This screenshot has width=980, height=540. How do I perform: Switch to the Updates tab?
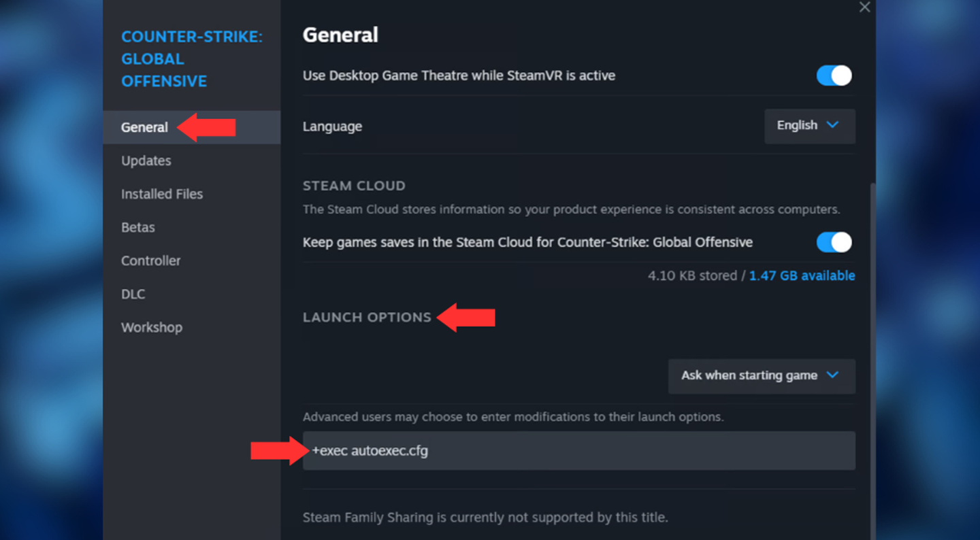pos(146,161)
